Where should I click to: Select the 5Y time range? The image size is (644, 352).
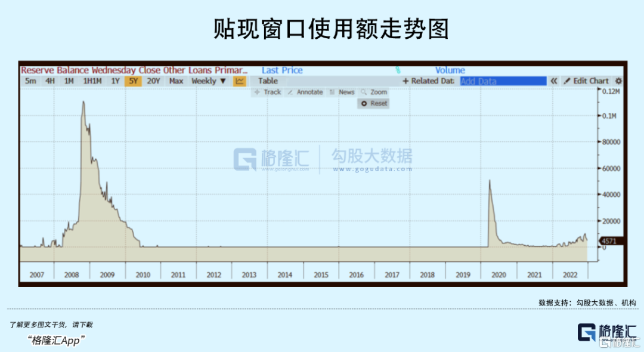coord(133,81)
